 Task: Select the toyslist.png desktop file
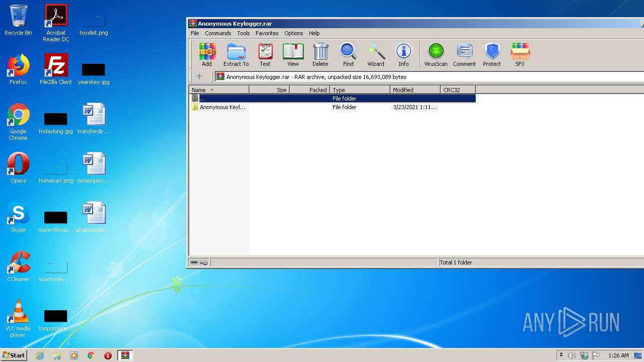pyautogui.click(x=94, y=23)
